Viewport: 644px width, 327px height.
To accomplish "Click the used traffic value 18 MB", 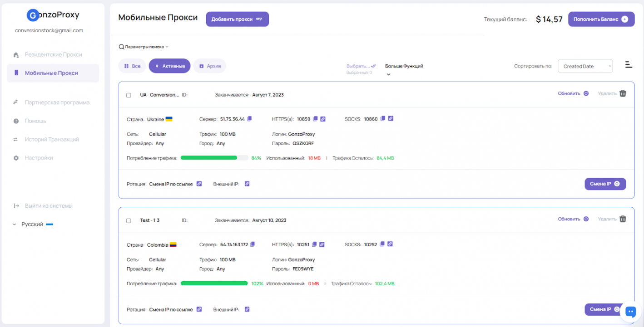I will click(314, 158).
